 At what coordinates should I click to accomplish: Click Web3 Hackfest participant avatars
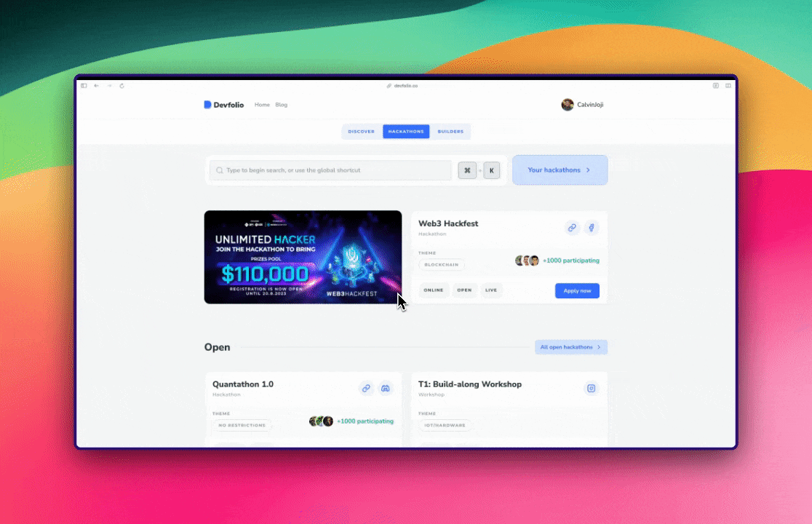tap(528, 261)
